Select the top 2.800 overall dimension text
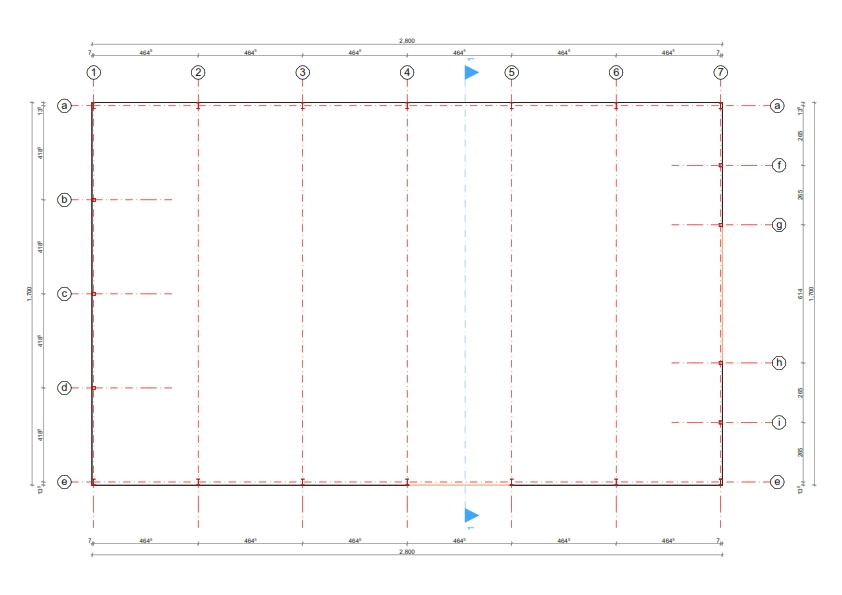 (x=406, y=41)
